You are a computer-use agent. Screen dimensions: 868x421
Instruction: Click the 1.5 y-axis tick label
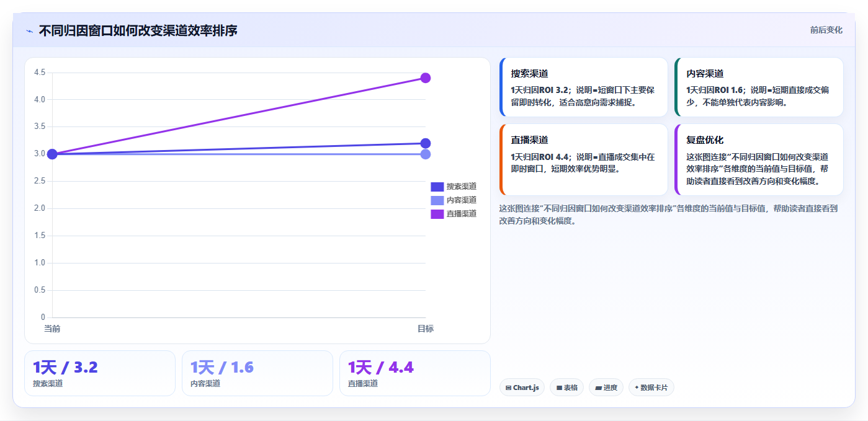[40, 236]
